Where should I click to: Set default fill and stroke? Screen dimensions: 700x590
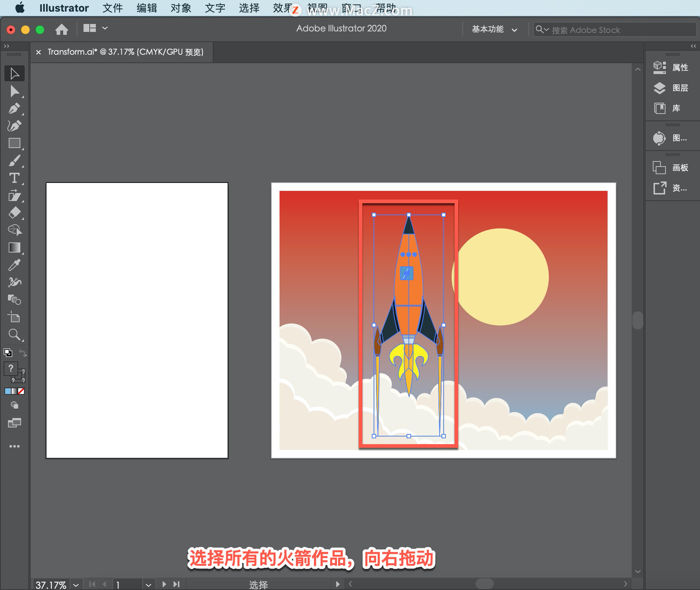coord(8,353)
